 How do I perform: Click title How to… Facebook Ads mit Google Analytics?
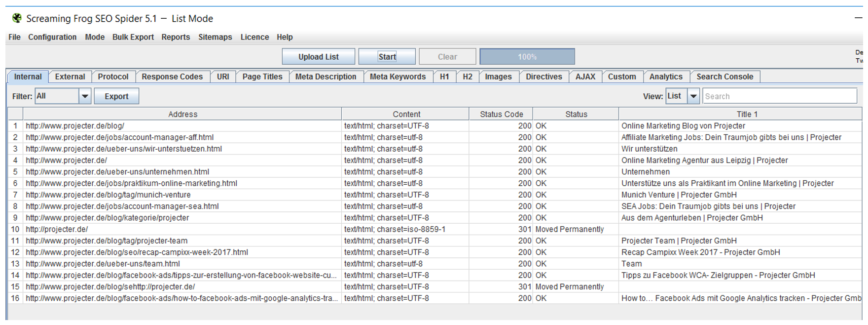(x=741, y=298)
